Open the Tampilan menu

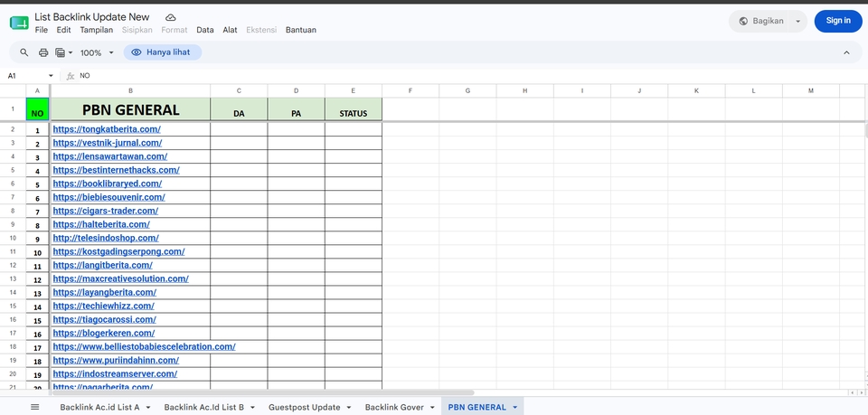pyautogui.click(x=97, y=30)
